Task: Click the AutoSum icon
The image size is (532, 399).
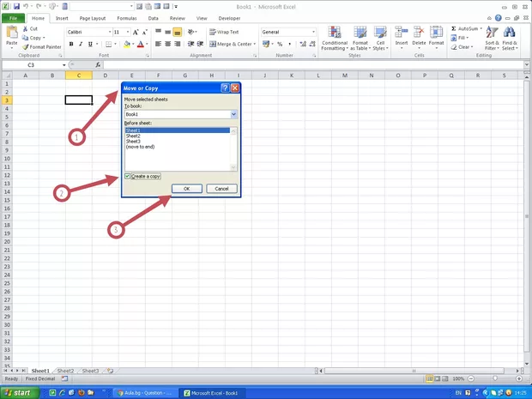Action: 467,28
